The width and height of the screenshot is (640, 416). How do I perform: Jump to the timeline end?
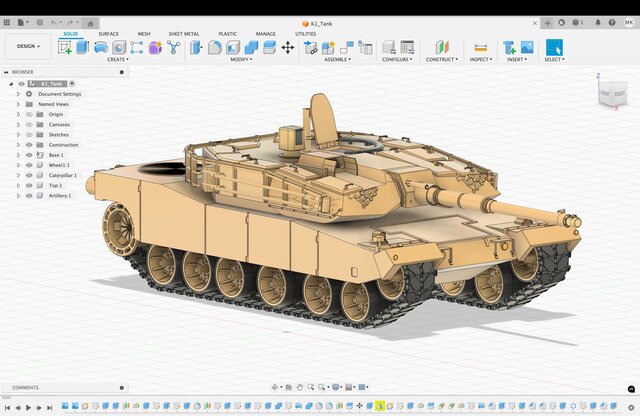[x=50, y=407]
